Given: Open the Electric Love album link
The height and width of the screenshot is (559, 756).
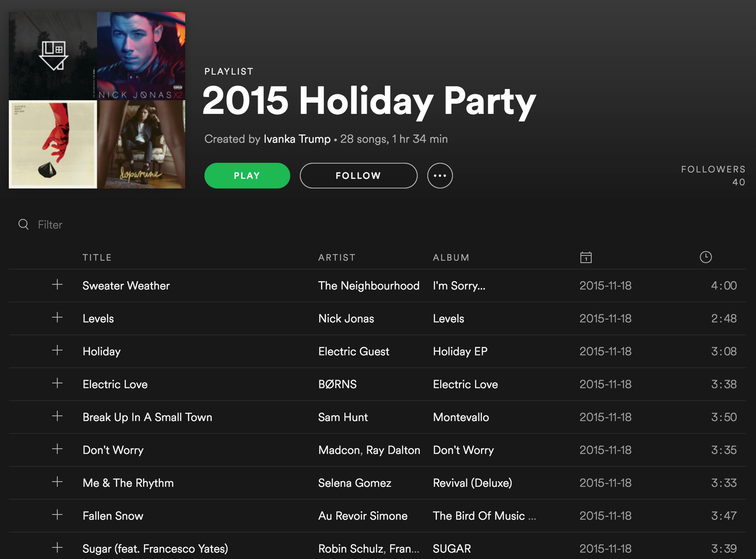Looking at the screenshot, I should [x=465, y=384].
